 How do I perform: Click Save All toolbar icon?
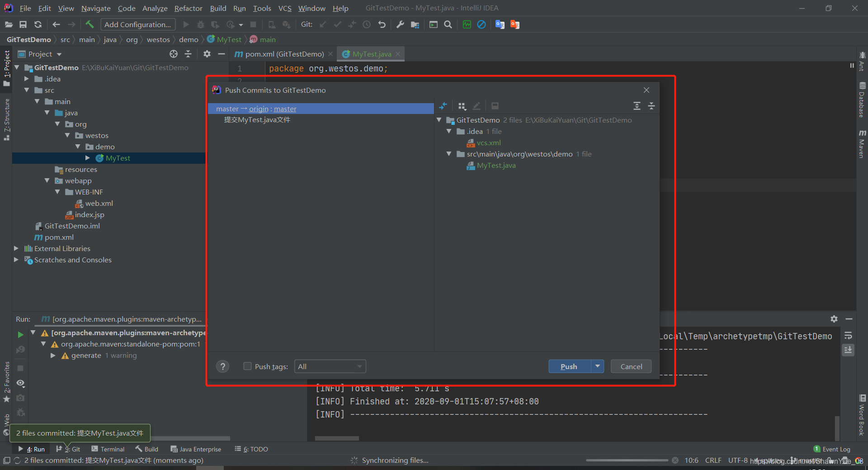23,24
